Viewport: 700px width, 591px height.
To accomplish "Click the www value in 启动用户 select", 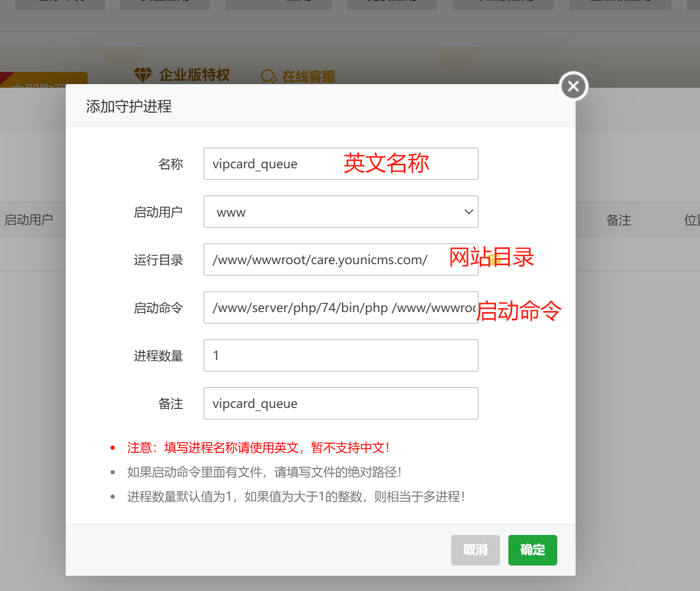I will (x=231, y=212).
